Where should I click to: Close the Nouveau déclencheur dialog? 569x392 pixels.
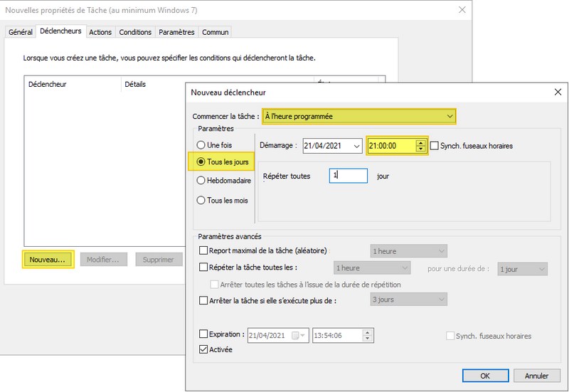point(557,92)
